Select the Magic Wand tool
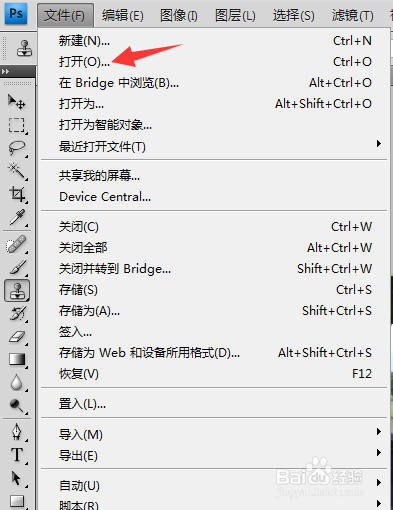Image resolution: width=393 pixels, height=510 pixels. 16,170
